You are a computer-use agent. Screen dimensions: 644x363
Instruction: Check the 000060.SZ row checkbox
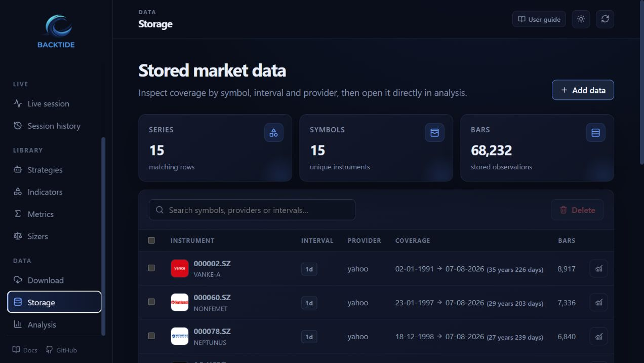tap(151, 302)
